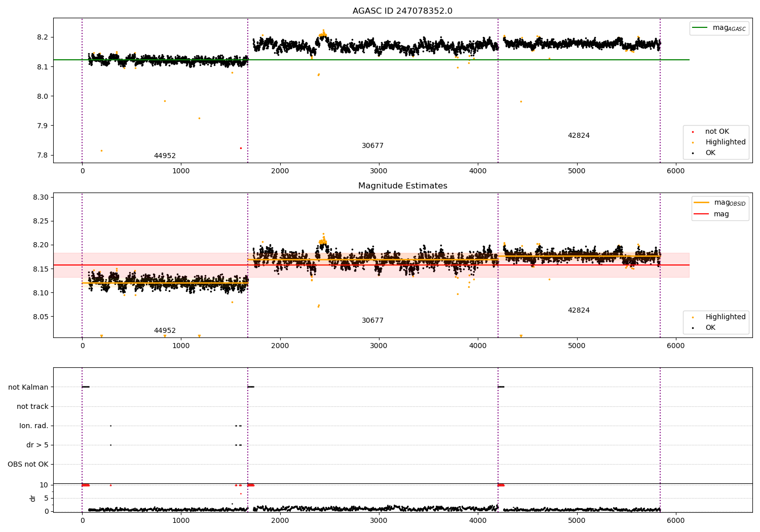This screenshot has height=532, width=760.
Task: Click 'OK' legend entry in the middle plot
Action: pyautogui.click(x=704, y=328)
